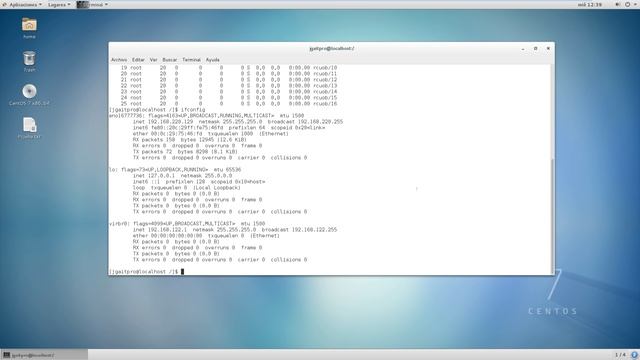
Task: Open the Aplicaciones menu
Action: coord(24,4)
